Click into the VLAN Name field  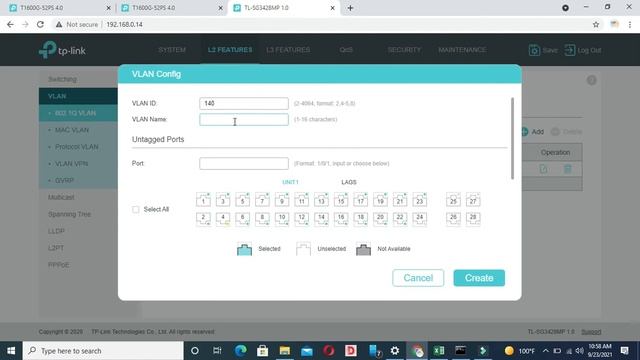click(244, 120)
